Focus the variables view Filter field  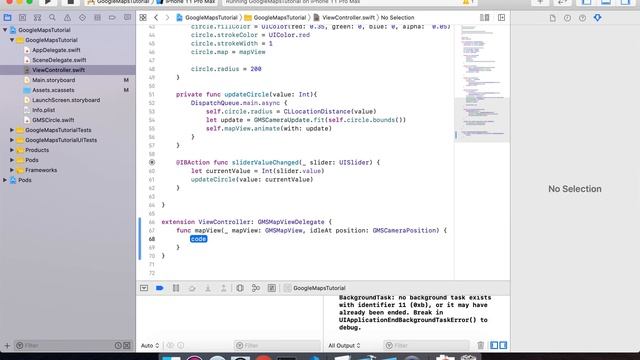[x=277, y=345]
